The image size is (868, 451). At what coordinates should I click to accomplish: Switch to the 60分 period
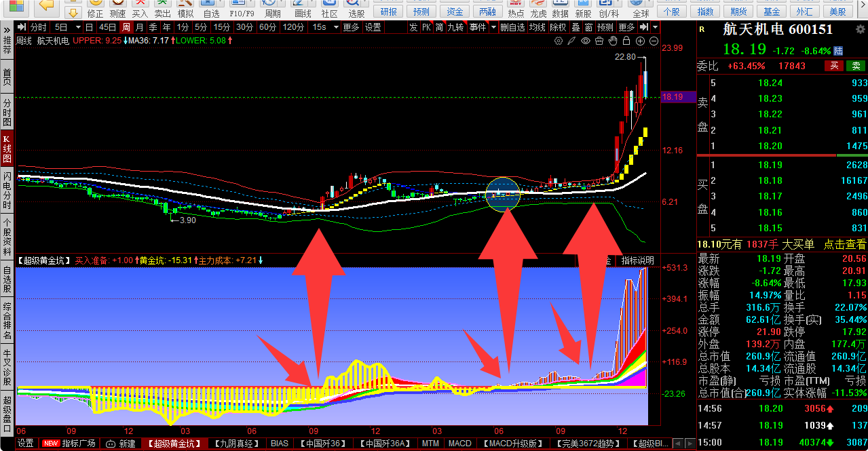coord(268,27)
